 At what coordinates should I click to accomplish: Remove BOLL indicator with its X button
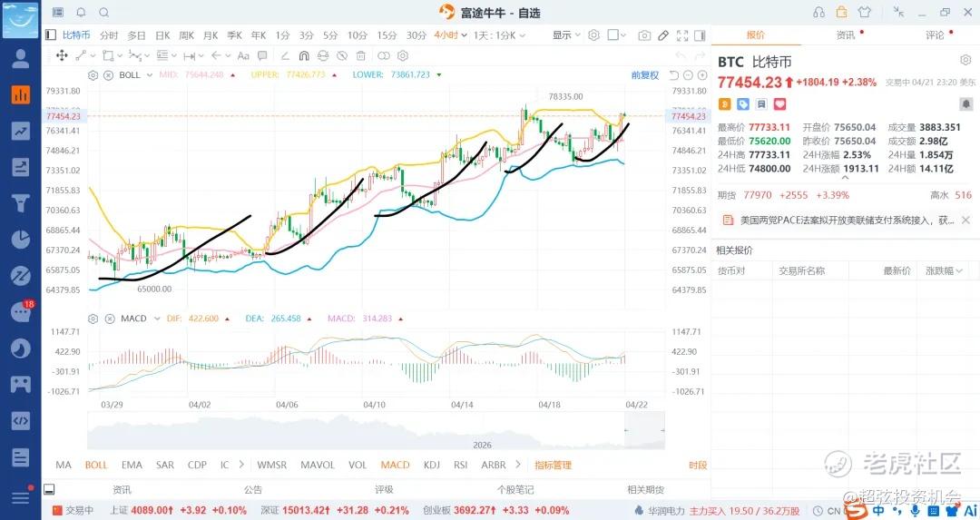108,75
